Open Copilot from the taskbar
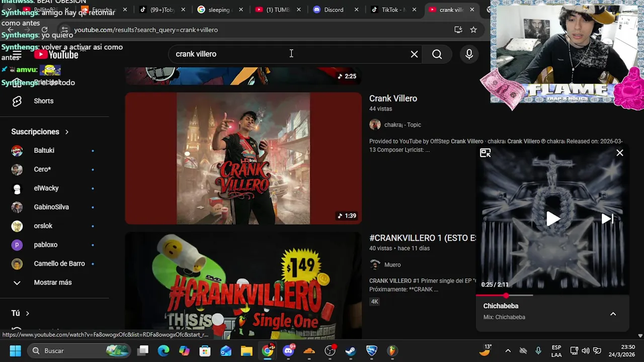 tap(184, 350)
